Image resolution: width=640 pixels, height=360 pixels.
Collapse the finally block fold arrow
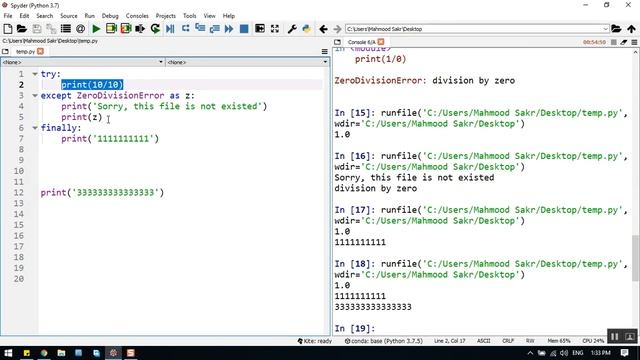[35, 128]
